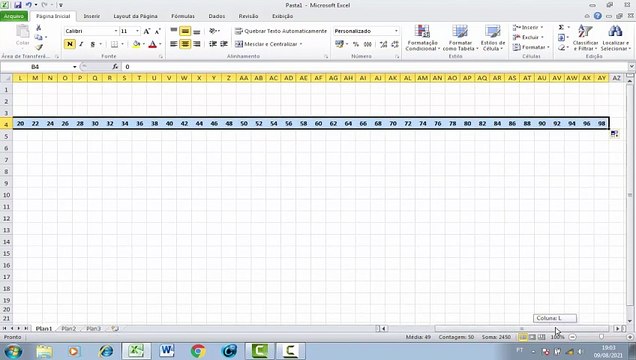
Task: Click the AutoSum sigma icon
Action: [x=561, y=27]
